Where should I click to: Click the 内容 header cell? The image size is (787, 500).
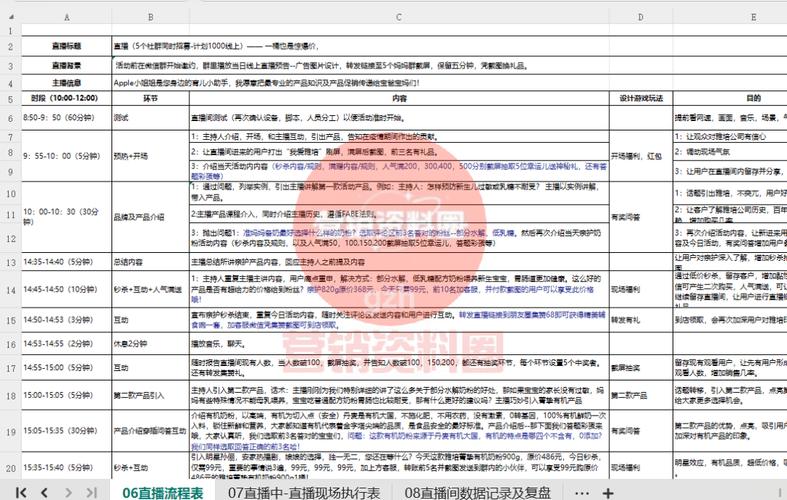[399, 98]
